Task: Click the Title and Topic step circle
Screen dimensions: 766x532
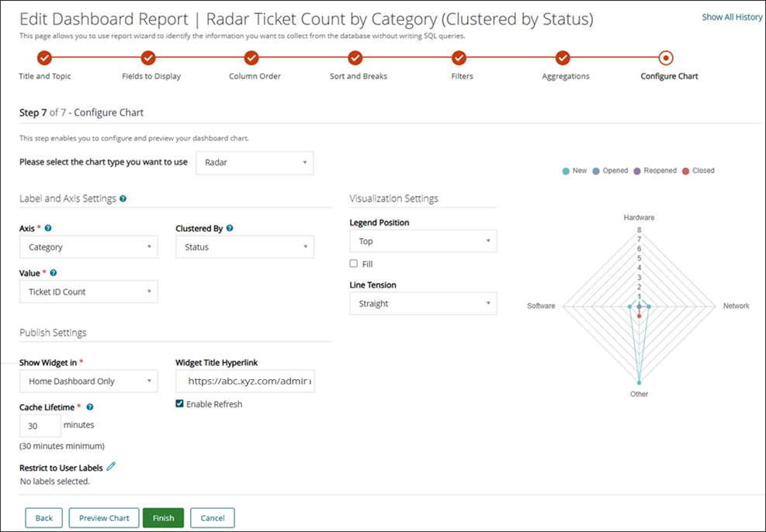Action: pos(44,58)
